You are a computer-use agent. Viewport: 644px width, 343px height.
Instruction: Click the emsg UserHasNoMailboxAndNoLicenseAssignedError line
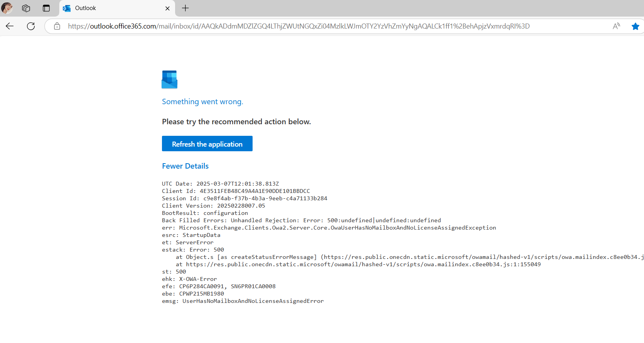[x=243, y=301]
